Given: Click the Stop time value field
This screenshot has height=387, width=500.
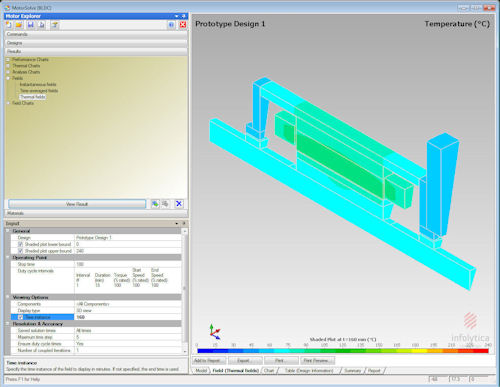Looking at the screenshot, I should [x=128, y=264].
